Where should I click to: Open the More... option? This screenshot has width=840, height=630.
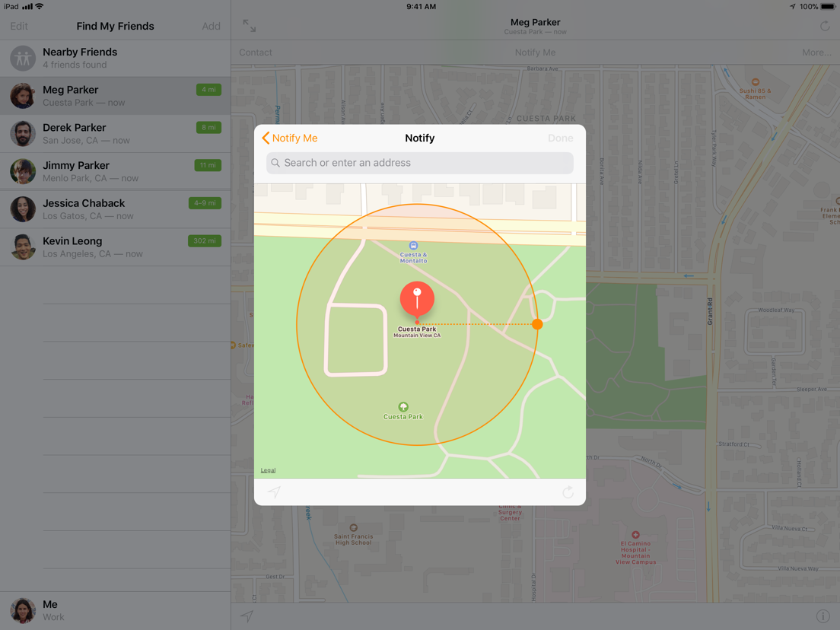tap(816, 52)
